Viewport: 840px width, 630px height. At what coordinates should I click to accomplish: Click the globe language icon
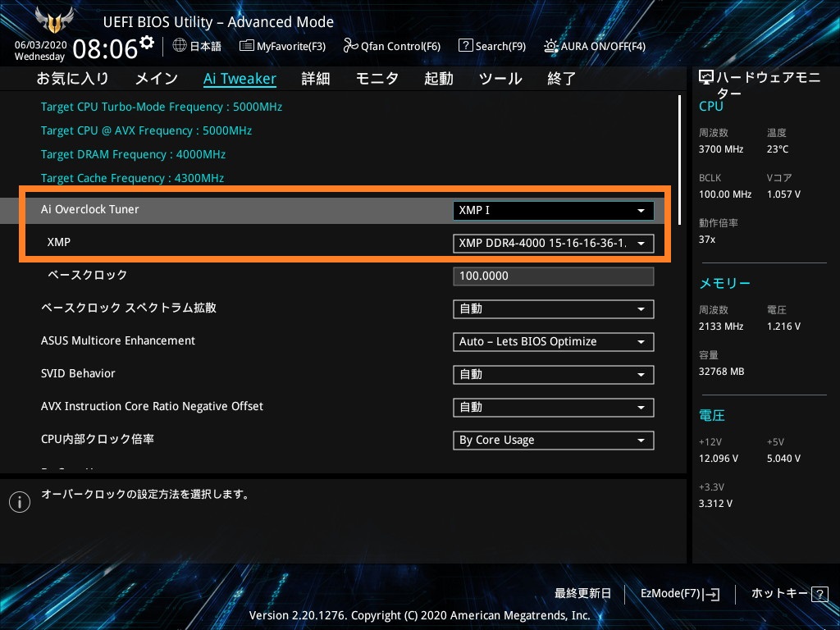(x=180, y=46)
